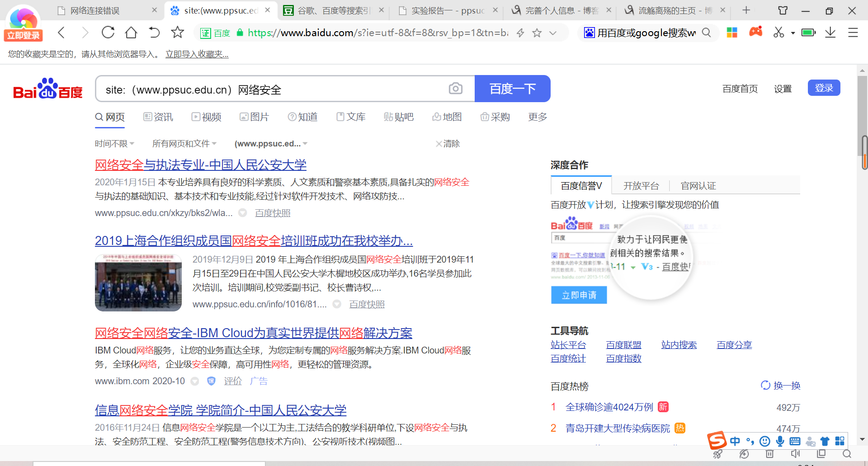
Task: Expand the (www.ppsuc.ed... site filter
Action: (x=271, y=144)
